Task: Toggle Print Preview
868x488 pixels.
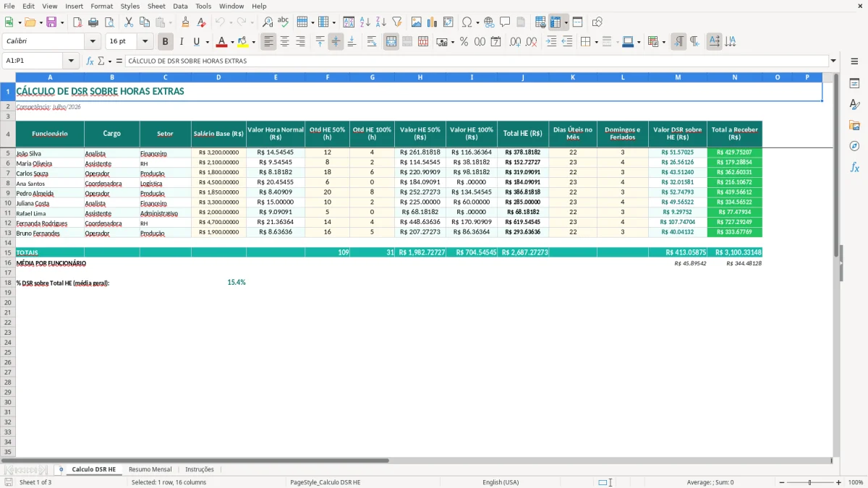Action: pyautogui.click(x=109, y=22)
